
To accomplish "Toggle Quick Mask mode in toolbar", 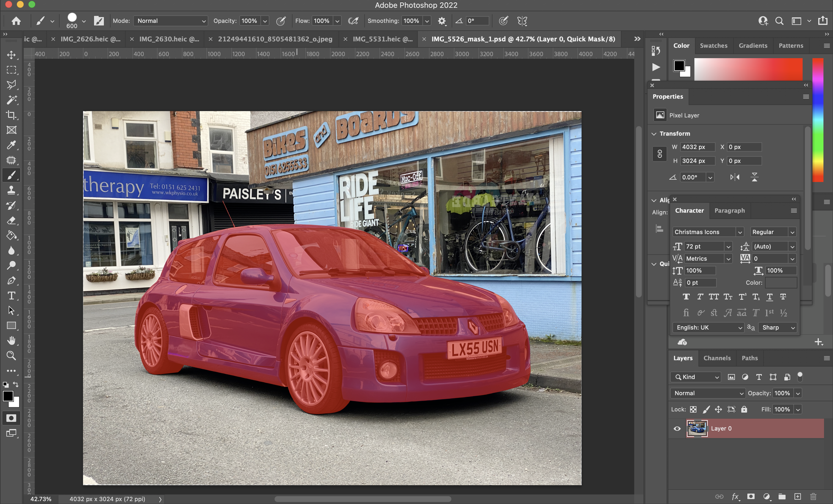I will click(x=12, y=418).
